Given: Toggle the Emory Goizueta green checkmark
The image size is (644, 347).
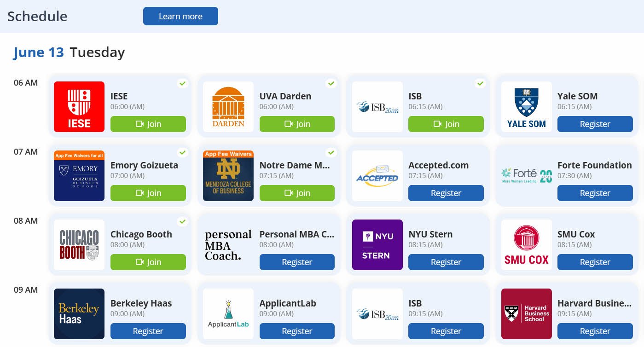Looking at the screenshot, I should [183, 152].
